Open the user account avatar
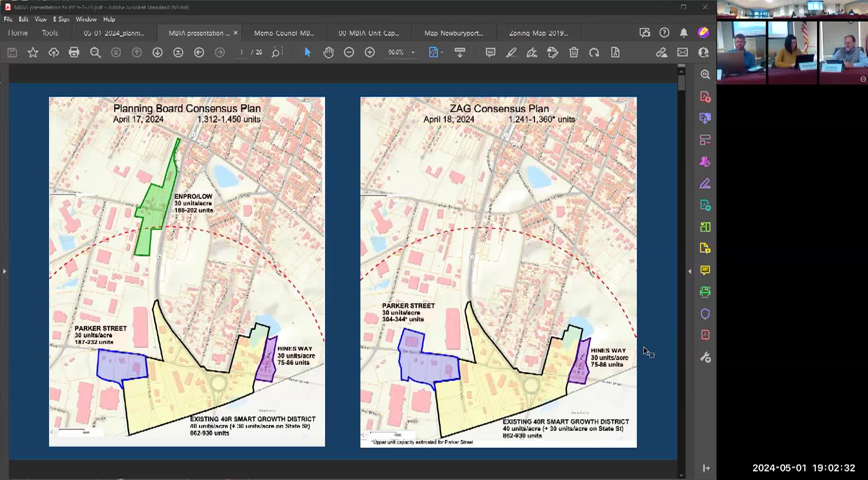 (x=703, y=33)
